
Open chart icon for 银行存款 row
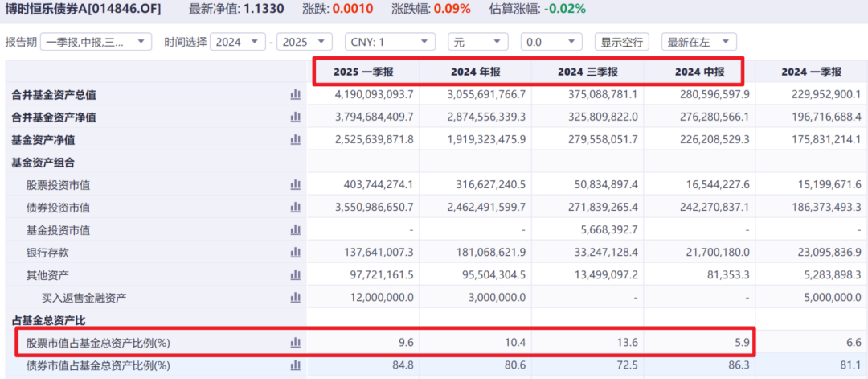point(295,253)
